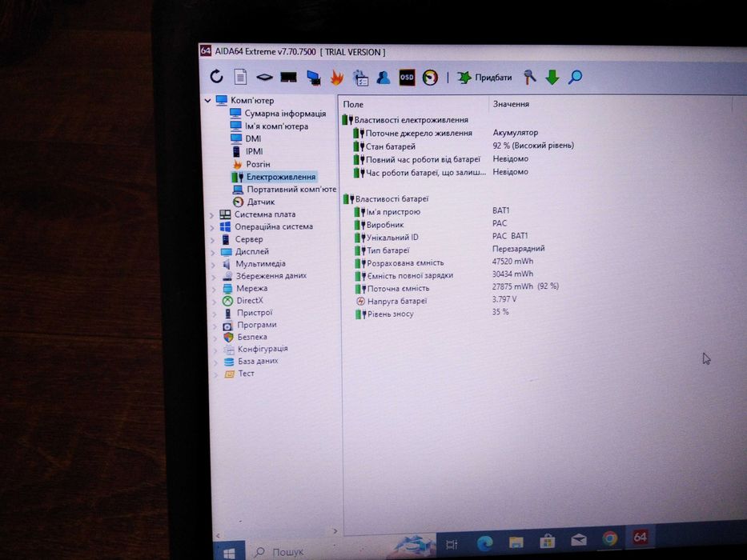Select Датчик in the tree

click(x=254, y=202)
